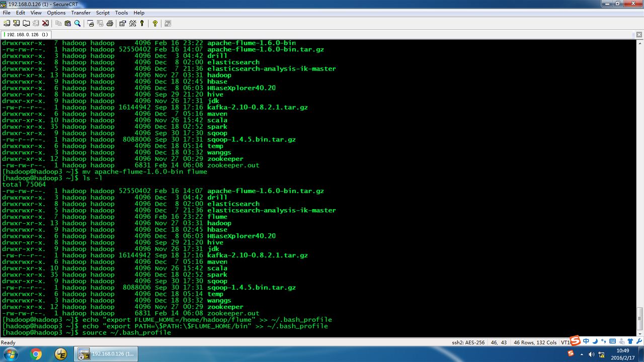This screenshot has height=362, width=644.
Task: Click the printer icon in the toolbar
Action: pos(110,23)
